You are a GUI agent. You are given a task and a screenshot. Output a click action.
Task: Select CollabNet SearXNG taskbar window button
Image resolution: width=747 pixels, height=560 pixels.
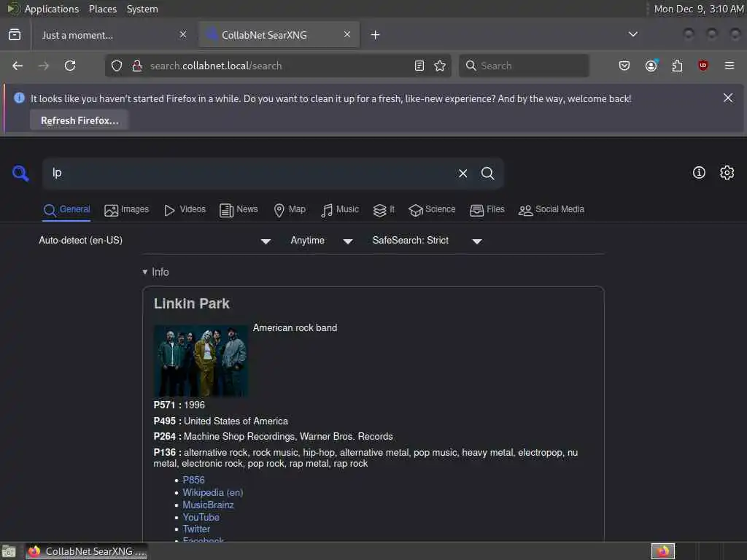[x=87, y=551]
